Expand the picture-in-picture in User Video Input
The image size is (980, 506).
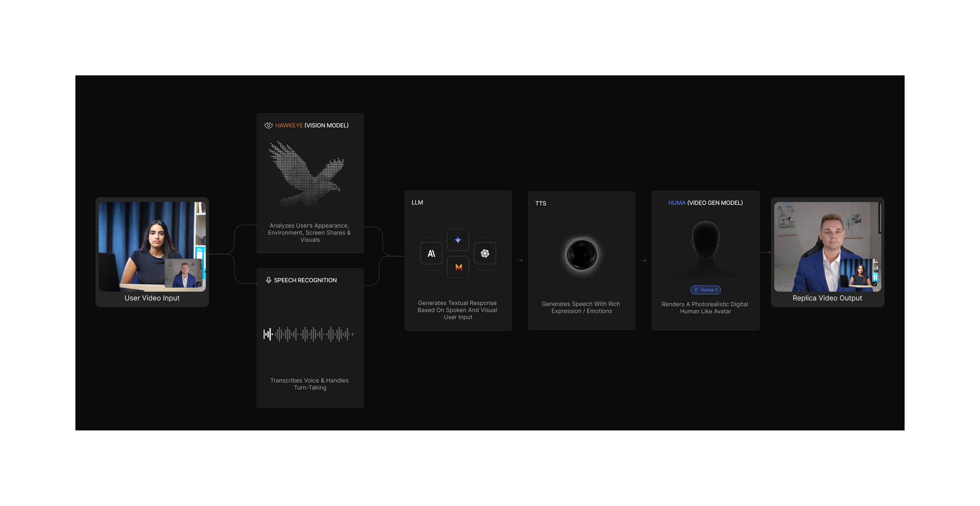coord(199,284)
